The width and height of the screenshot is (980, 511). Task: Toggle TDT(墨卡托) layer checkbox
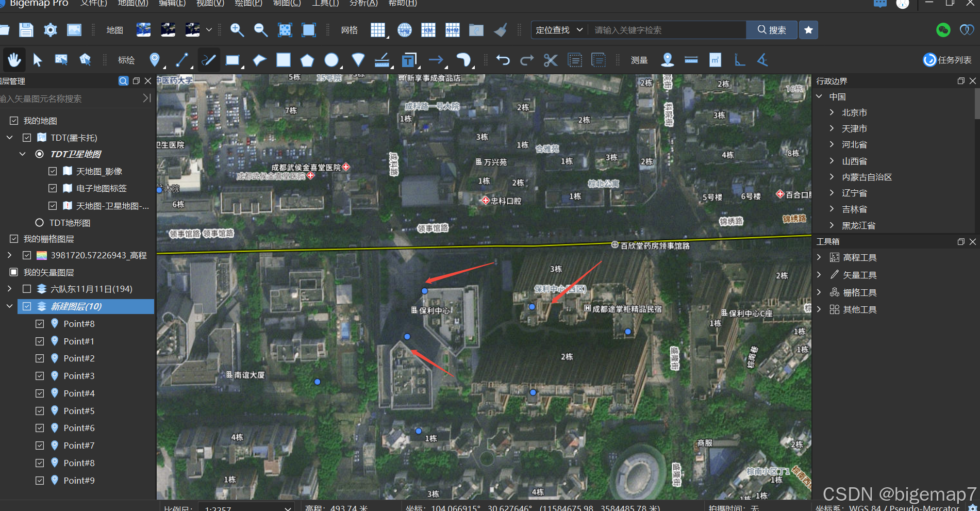[x=27, y=138]
